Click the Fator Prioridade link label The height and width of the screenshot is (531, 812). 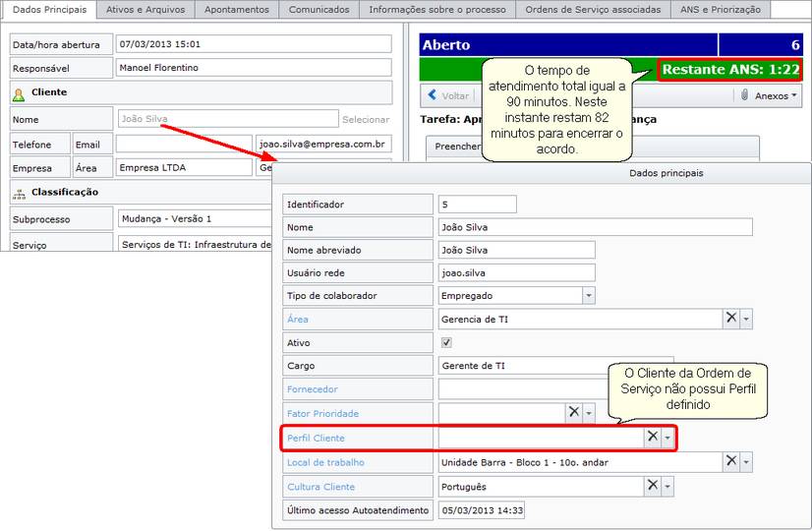pos(322,413)
